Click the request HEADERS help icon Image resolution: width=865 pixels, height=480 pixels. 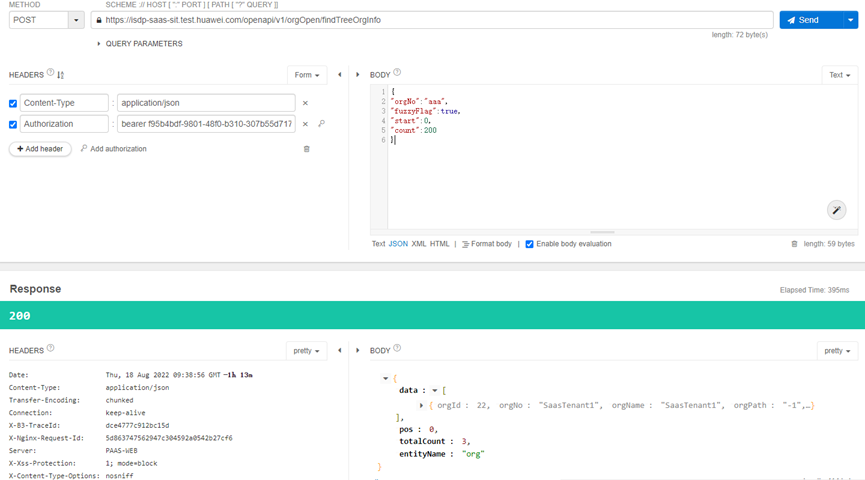click(50, 72)
